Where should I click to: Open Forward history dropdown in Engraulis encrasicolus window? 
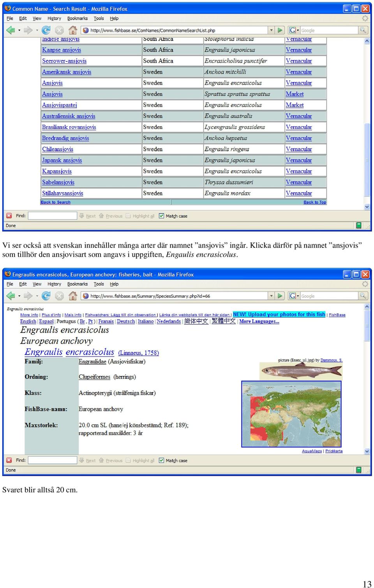[37, 296]
